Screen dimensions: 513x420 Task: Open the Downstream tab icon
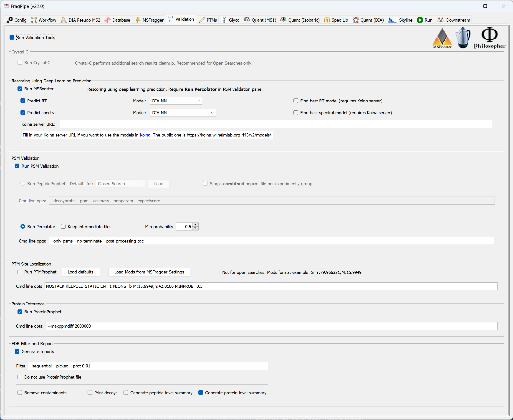[440, 20]
